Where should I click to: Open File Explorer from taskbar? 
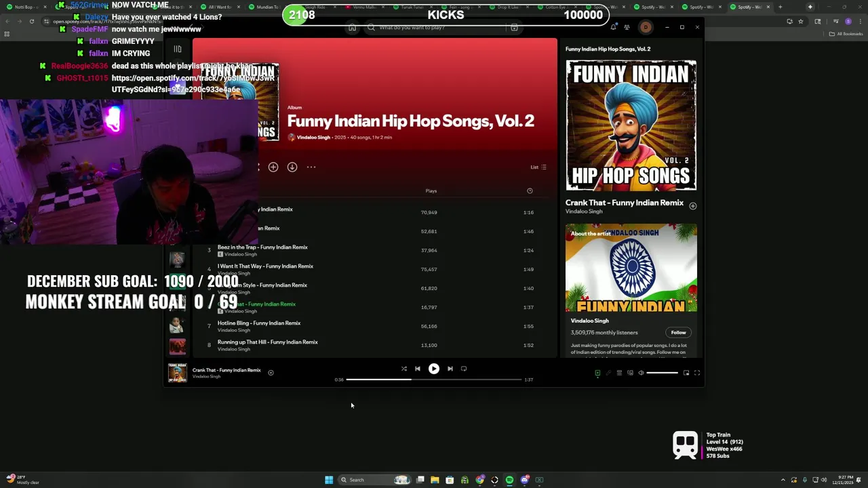435,480
